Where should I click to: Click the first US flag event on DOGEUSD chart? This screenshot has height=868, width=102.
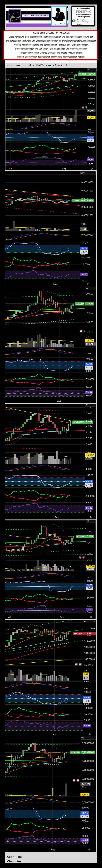(x=80, y=557)
